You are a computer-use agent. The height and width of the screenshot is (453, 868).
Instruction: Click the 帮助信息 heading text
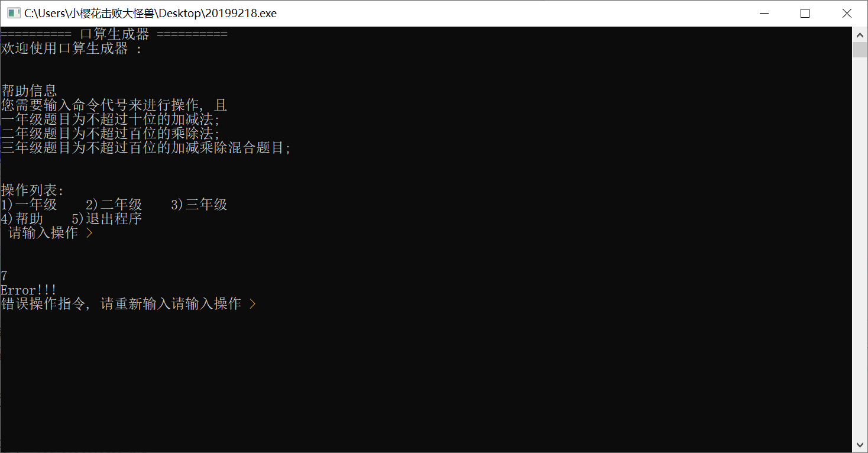pos(29,91)
